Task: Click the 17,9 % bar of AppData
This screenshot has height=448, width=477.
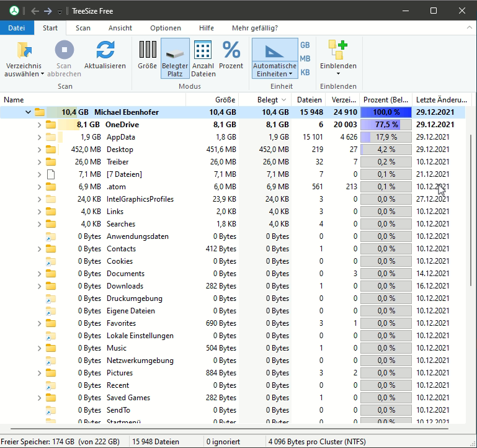Action: (386, 137)
